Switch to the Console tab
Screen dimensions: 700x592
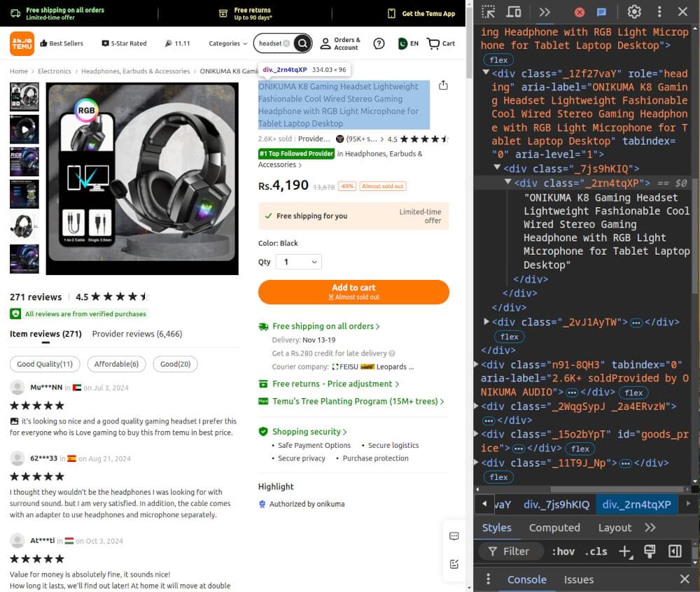526,579
